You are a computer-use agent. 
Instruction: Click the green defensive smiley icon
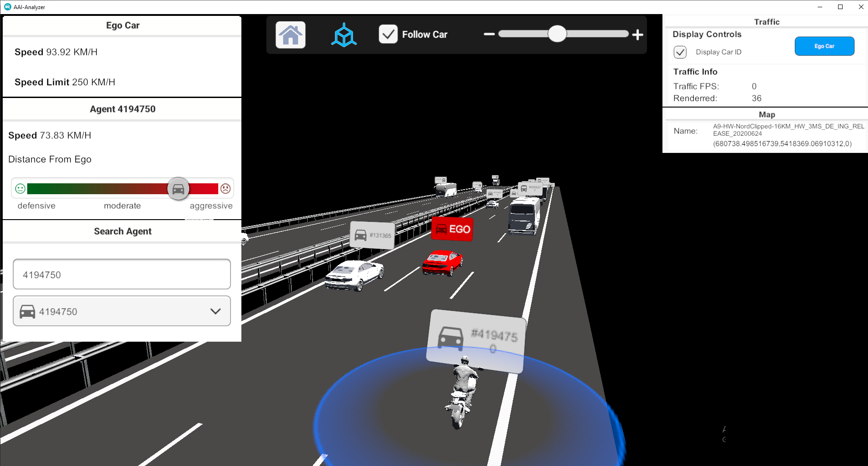(20, 188)
